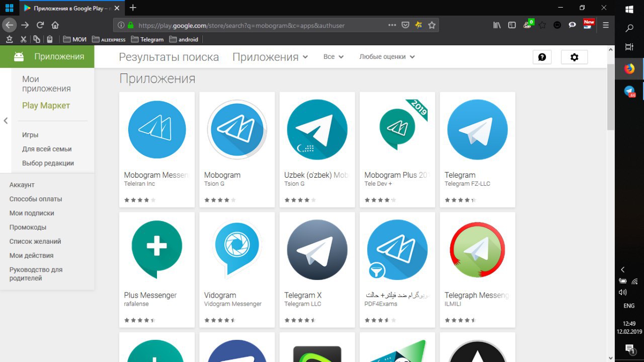
Task: Open the Vidogram app icon
Action: (x=237, y=250)
